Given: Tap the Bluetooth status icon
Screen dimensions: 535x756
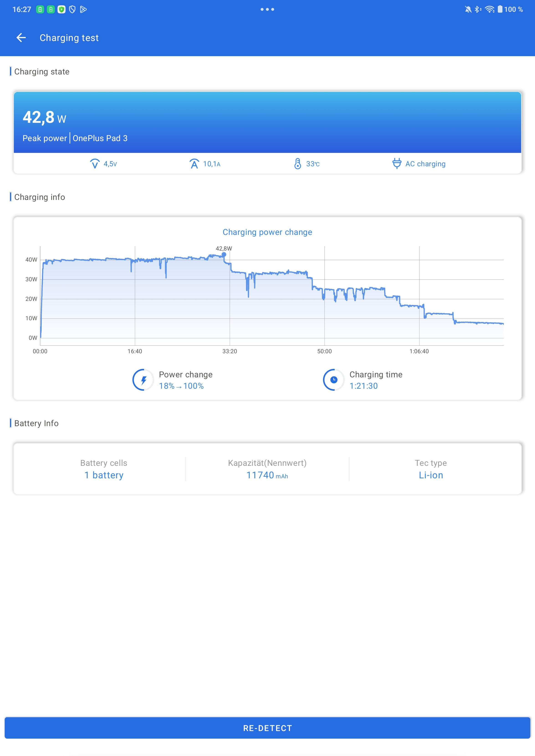Looking at the screenshot, I should (478, 9).
